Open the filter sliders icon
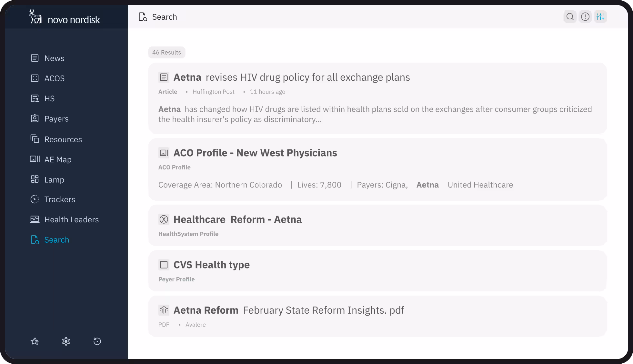 click(600, 17)
